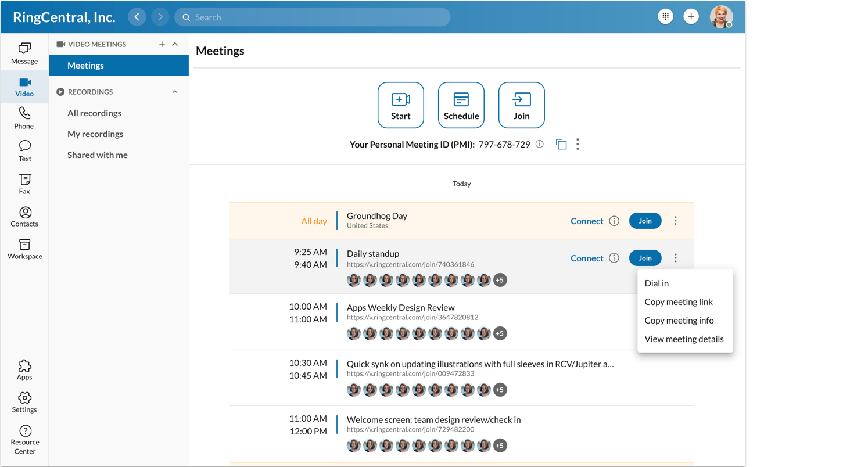This screenshot has height=467, width=868.
Task: Click the Start meeting button
Action: (x=401, y=105)
